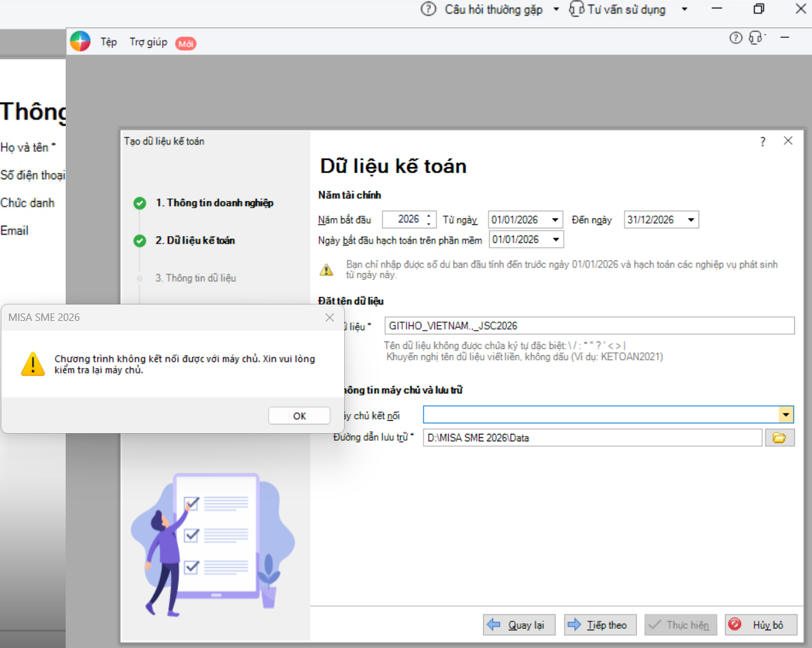Click the MISA colorful logo icon
The image size is (812, 648).
point(80,42)
